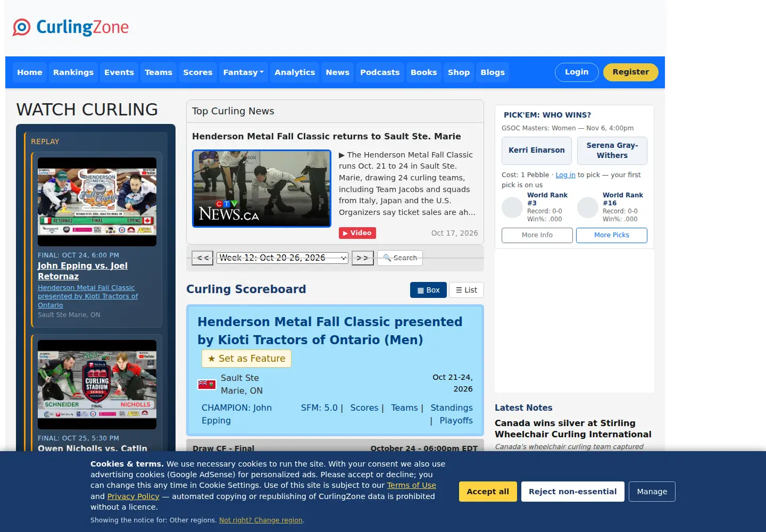Screen dimensions: 766x532
Task: Switch the scoreboard to Box view
Action: (428, 290)
